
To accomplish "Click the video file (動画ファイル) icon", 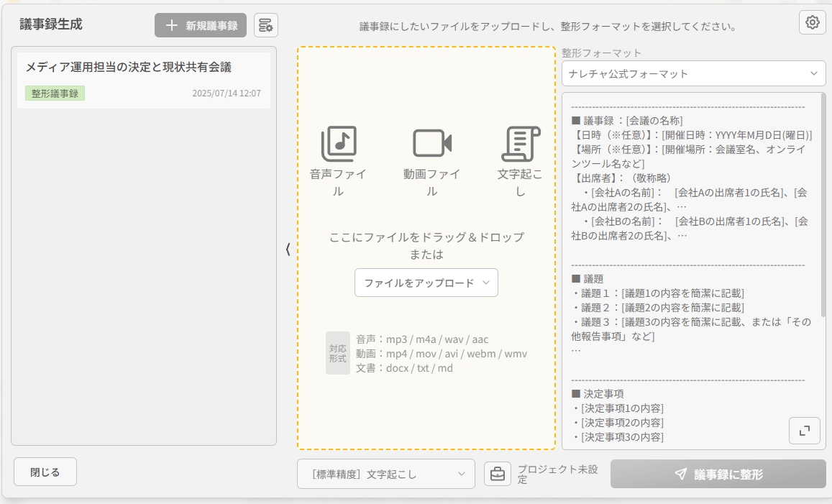I will coord(431,143).
